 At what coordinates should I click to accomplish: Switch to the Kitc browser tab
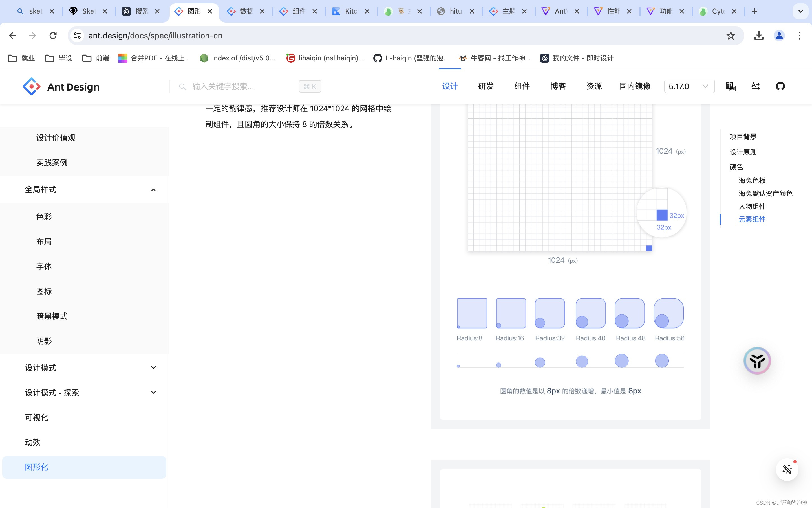(351, 11)
